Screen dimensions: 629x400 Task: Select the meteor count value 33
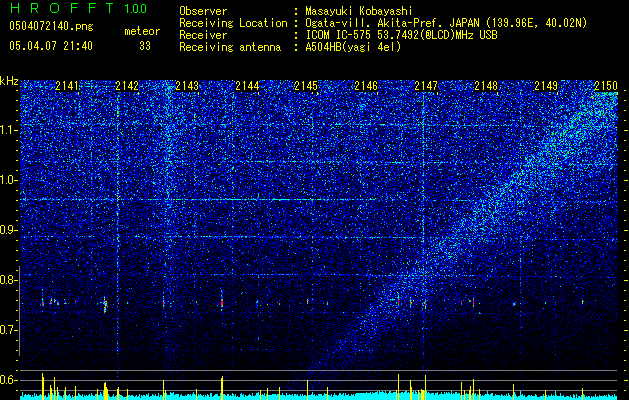pyautogui.click(x=145, y=46)
